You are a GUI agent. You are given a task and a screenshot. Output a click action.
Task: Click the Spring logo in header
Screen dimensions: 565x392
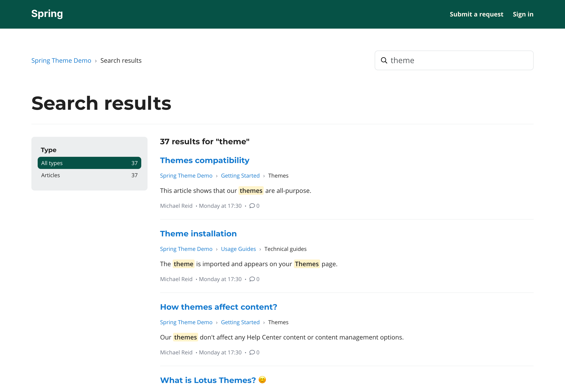47,14
